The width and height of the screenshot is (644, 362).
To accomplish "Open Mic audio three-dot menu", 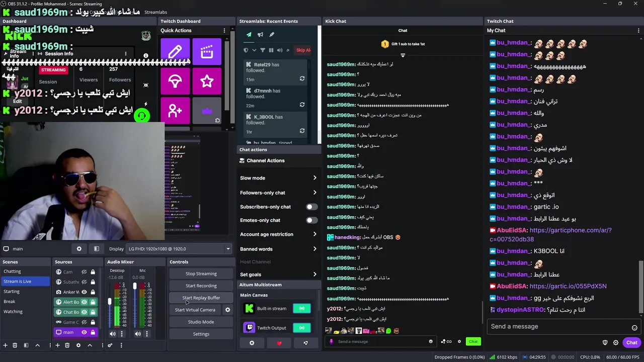I will [x=147, y=333].
